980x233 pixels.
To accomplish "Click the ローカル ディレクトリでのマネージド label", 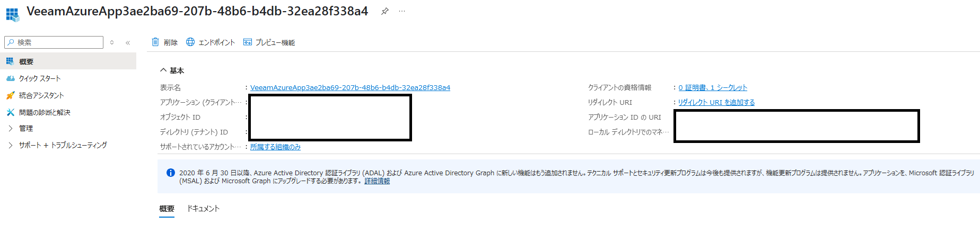I will (628, 132).
